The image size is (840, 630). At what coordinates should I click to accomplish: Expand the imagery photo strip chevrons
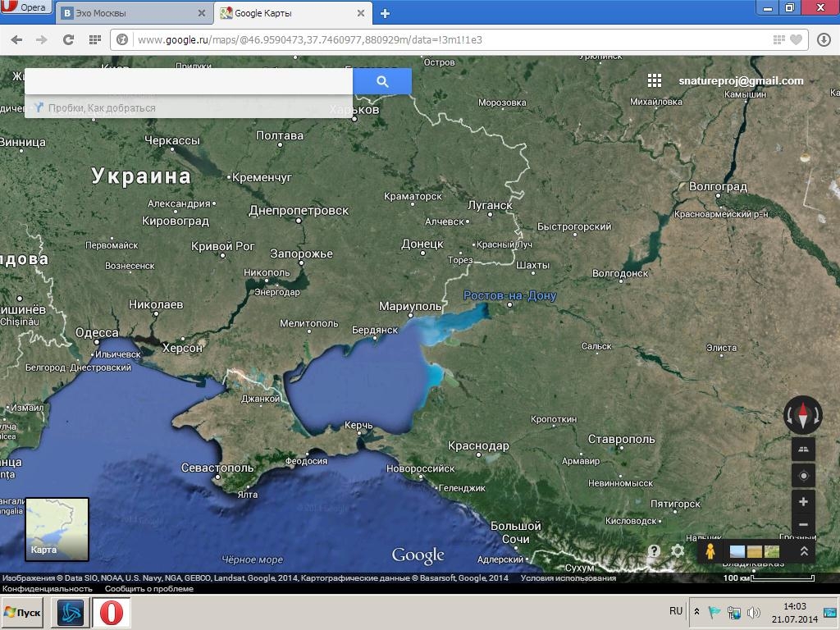click(x=804, y=551)
